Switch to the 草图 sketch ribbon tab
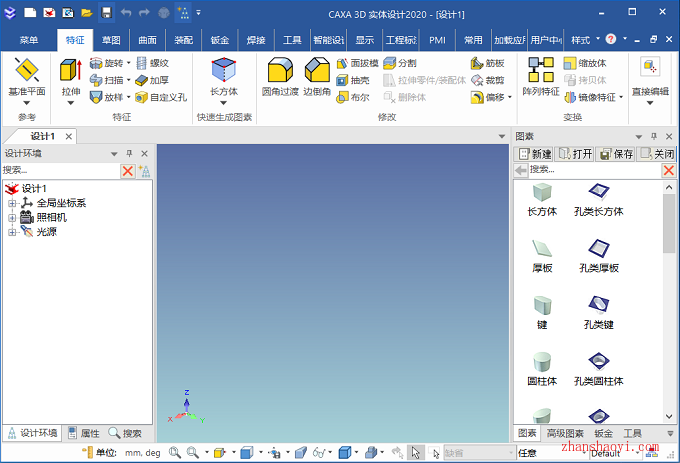680x463 pixels. [x=111, y=40]
